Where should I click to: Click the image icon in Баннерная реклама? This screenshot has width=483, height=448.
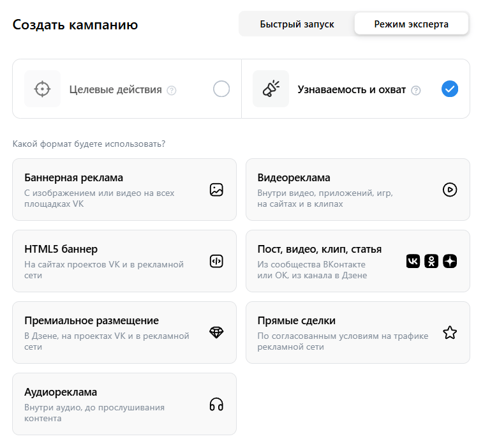point(216,190)
